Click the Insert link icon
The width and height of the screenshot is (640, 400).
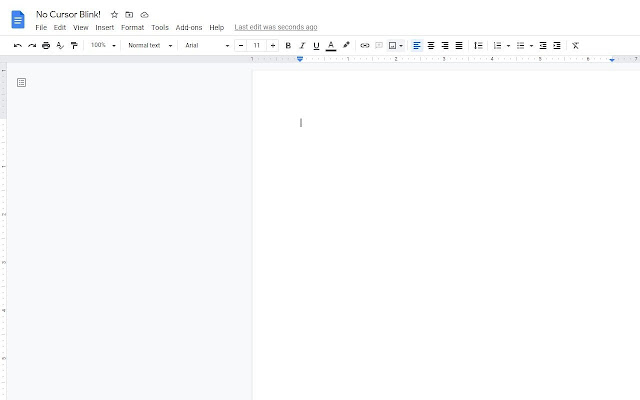tap(365, 45)
